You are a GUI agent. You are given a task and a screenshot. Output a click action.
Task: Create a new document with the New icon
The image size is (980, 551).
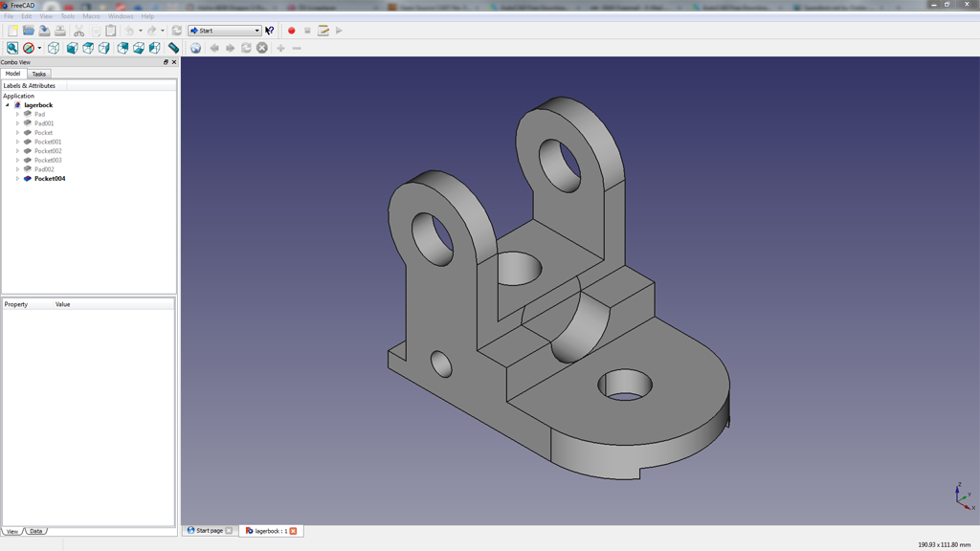(x=12, y=31)
